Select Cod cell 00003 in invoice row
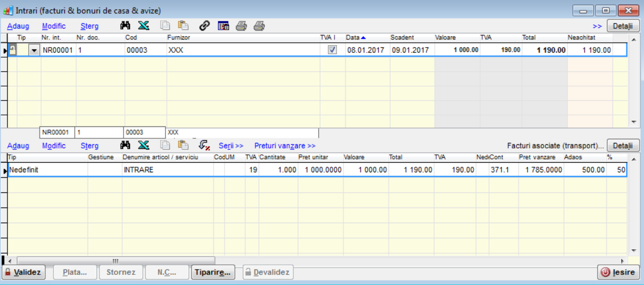The width and height of the screenshot is (644, 285). click(x=146, y=50)
